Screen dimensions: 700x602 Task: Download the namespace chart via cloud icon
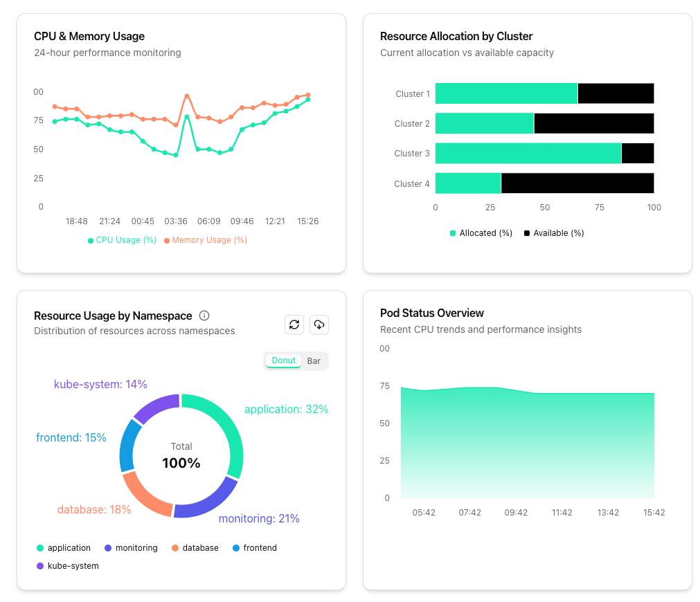click(x=319, y=325)
